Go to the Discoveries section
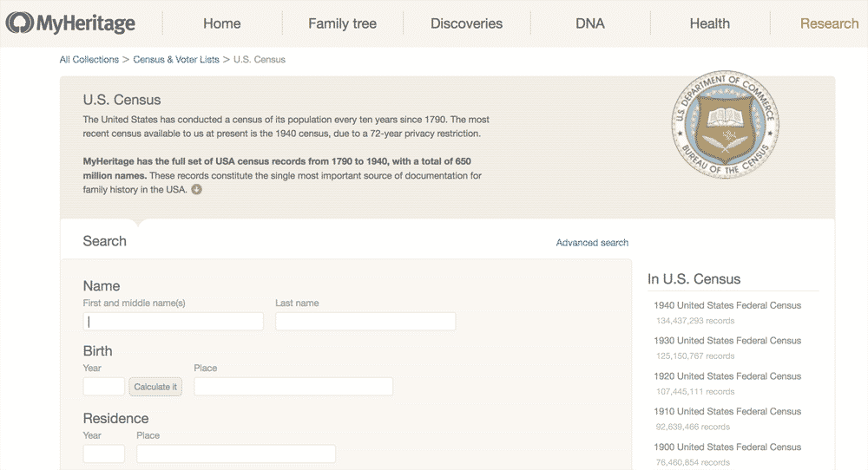 (466, 23)
